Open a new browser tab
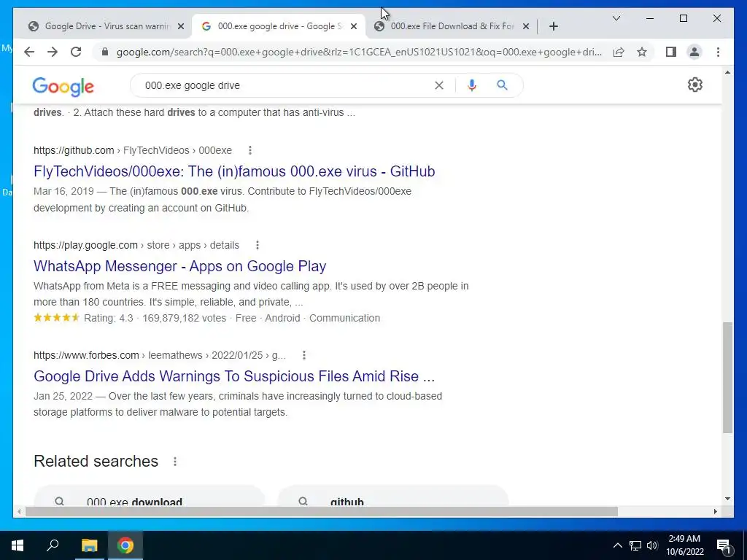Viewport: 747px width, 560px height. coord(553,26)
